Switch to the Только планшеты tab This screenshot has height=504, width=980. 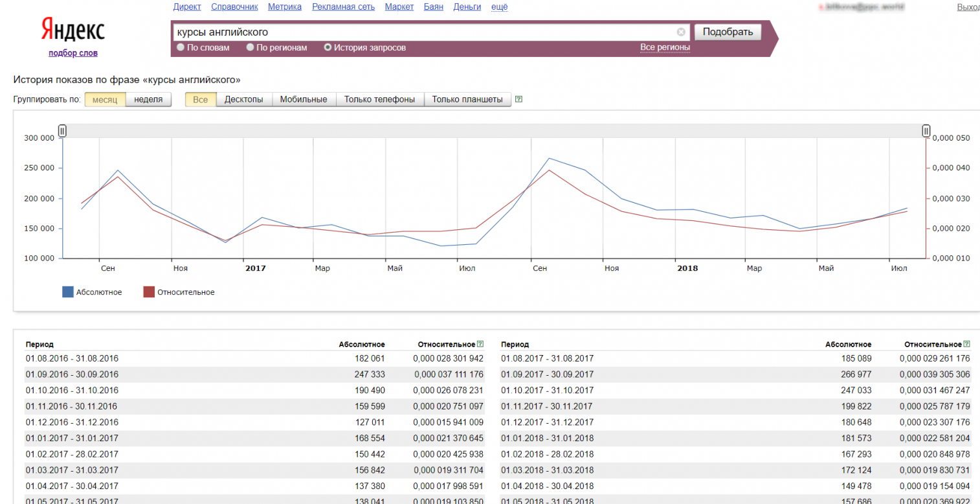(x=467, y=100)
